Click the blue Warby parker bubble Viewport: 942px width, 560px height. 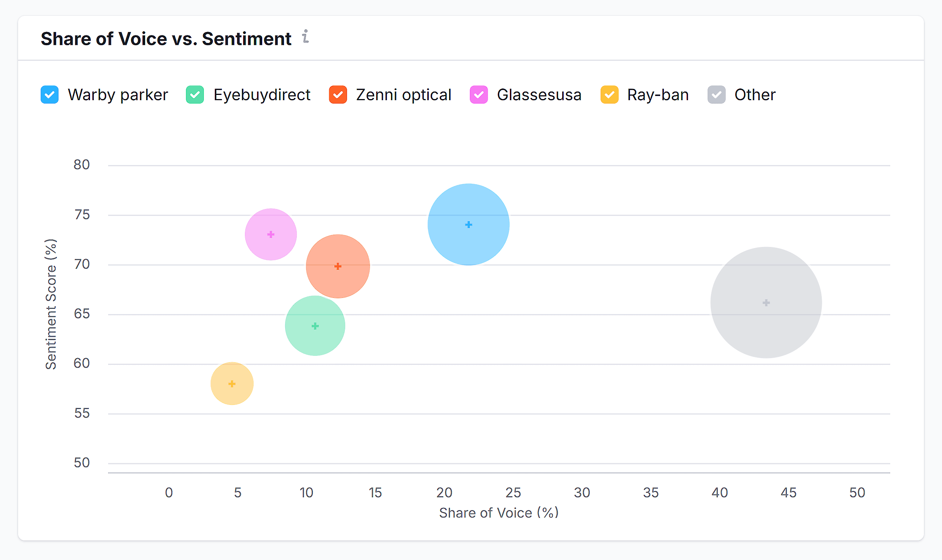[468, 224]
